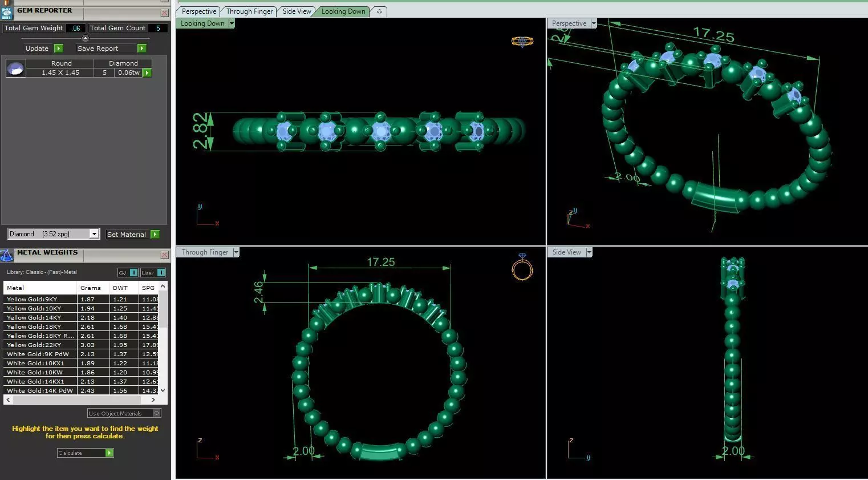Click the ring icon in Through Finger viewport
The width and height of the screenshot is (868, 480).
point(522,267)
